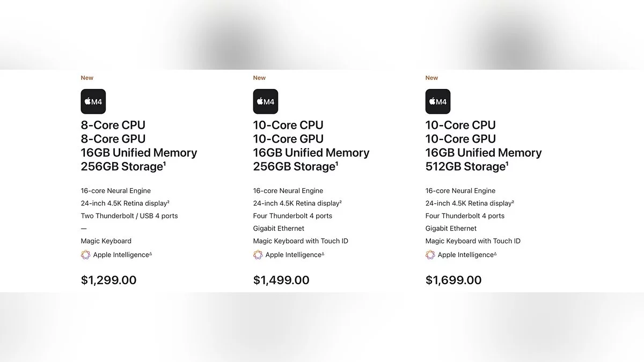
Task: Click the Apple Intelligence icon in the $1,499.00 column
Action: point(258,255)
